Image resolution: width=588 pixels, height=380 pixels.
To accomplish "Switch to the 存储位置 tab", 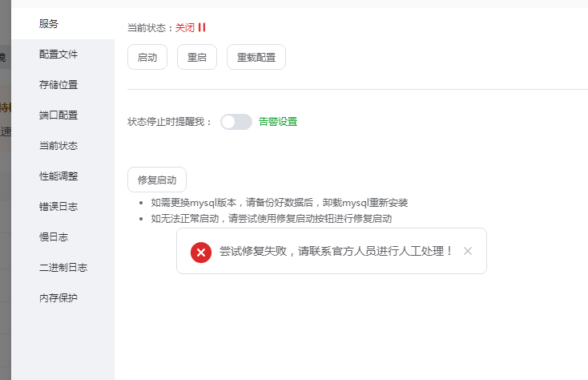I will (58, 85).
